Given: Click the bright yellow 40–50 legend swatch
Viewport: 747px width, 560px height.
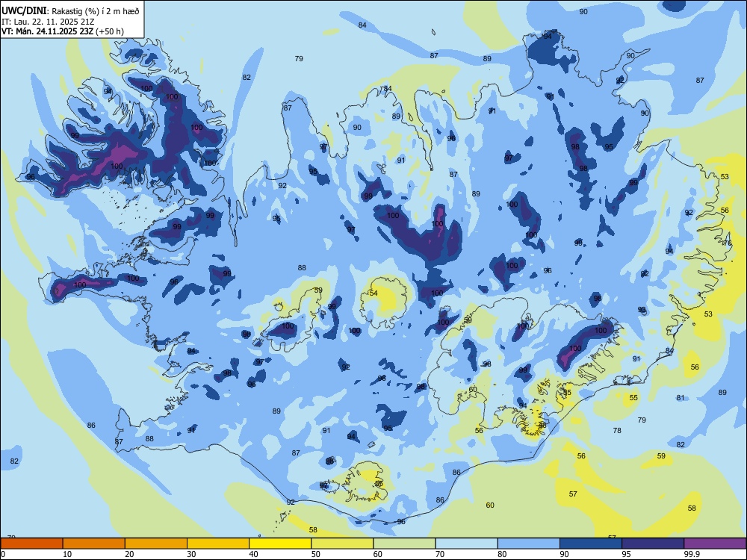Looking at the screenshot, I should (280, 544).
